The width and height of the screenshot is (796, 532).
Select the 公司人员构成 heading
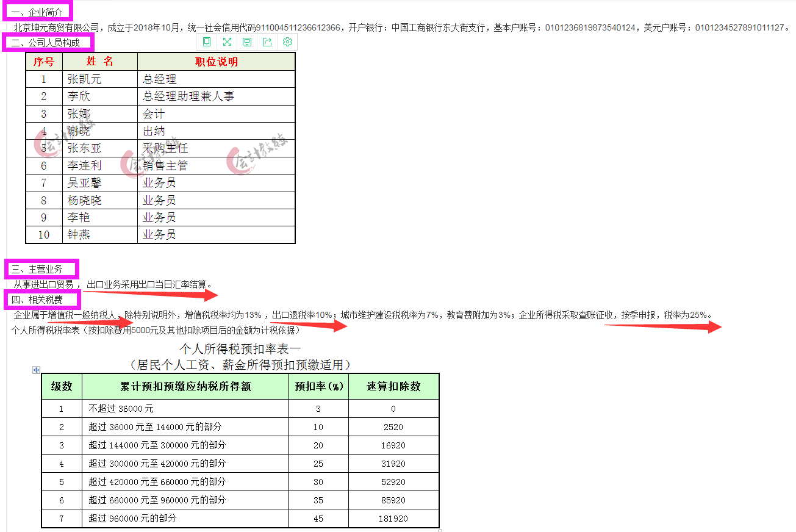pyautogui.click(x=43, y=42)
